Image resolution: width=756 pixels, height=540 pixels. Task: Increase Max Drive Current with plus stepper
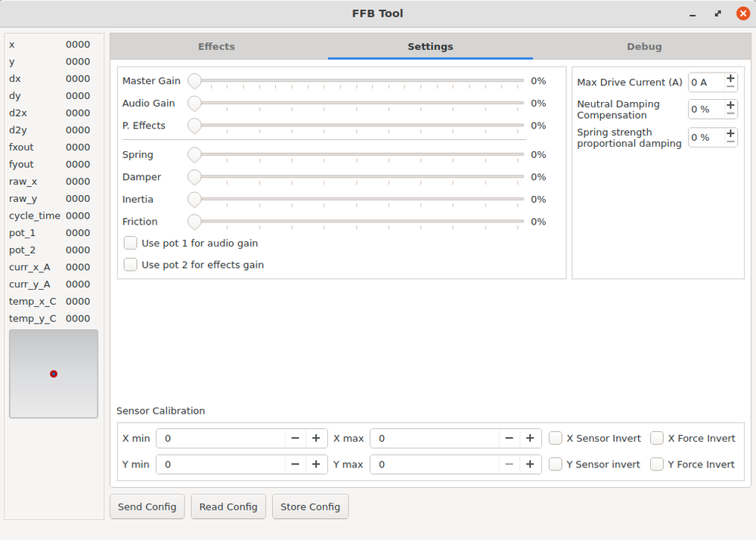(x=730, y=77)
